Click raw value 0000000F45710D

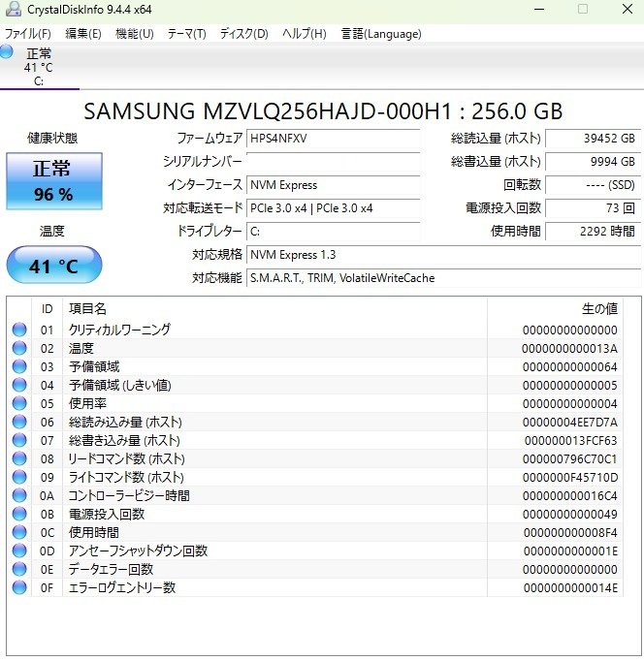569,477
